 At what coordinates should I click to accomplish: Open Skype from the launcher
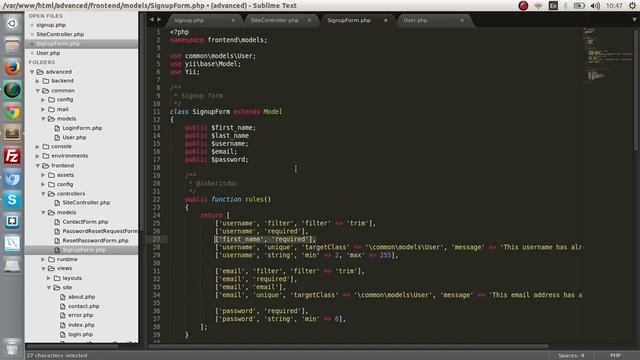pyautogui.click(x=12, y=200)
